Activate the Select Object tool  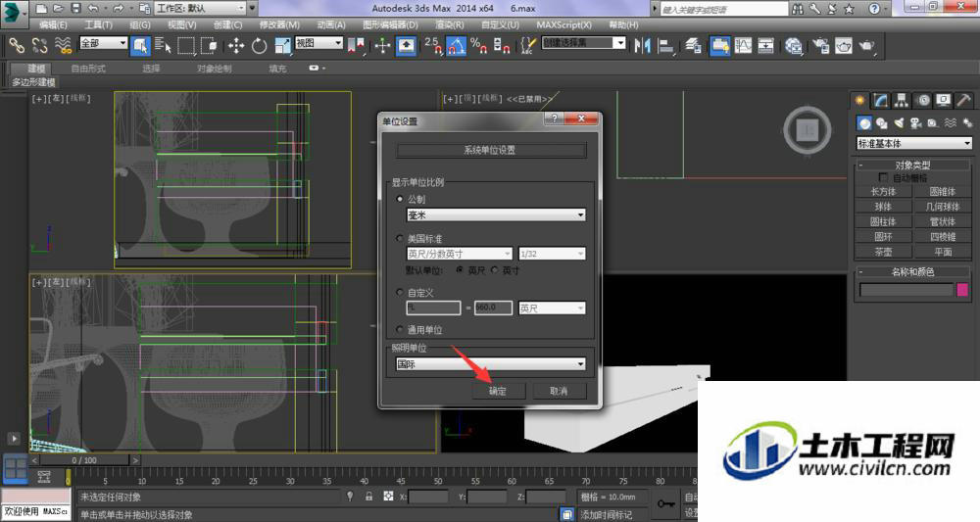140,46
